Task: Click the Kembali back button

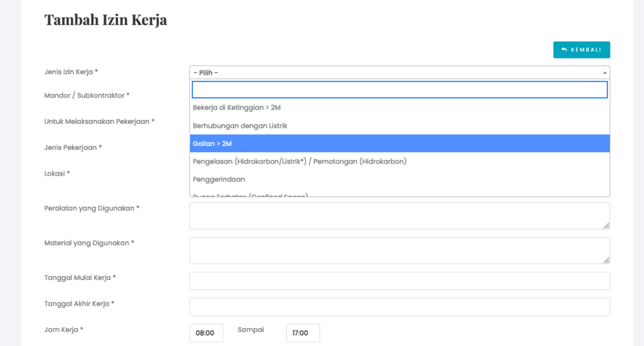Action: click(581, 50)
